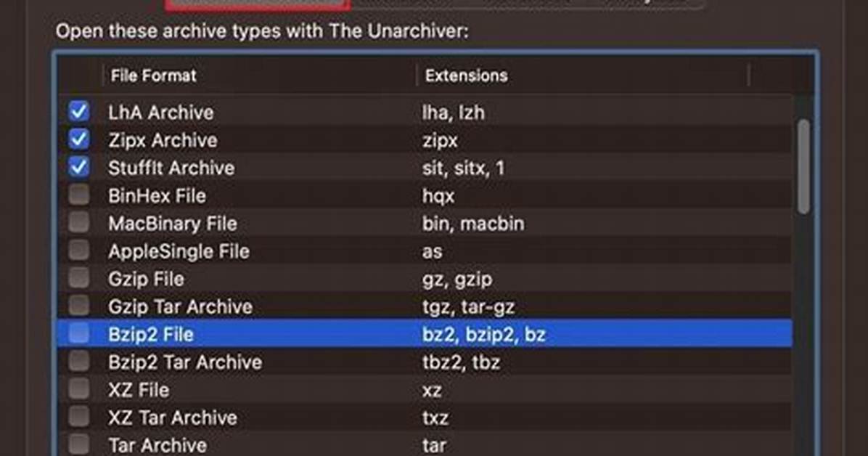Select the Zipx Archive row text
This screenshot has height=456, width=868.
163,140
